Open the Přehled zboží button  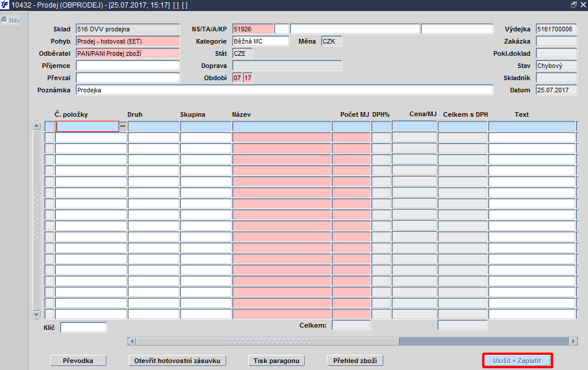[355, 361]
